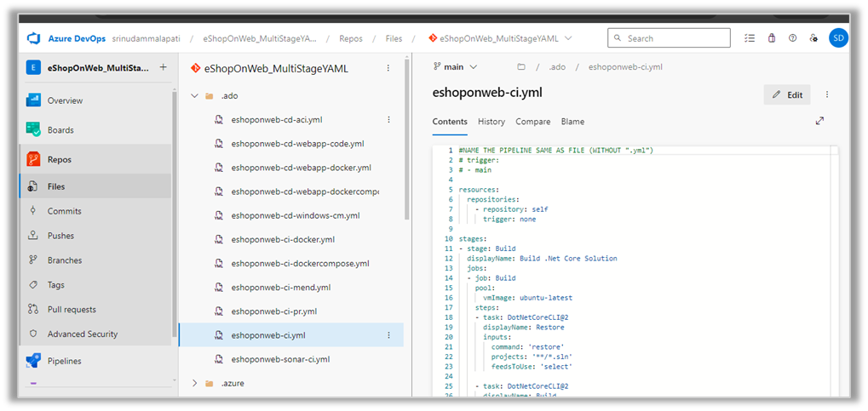Click the Repos breadcrumb link
This screenshot has width=868, height=411.
click(351, 39)
